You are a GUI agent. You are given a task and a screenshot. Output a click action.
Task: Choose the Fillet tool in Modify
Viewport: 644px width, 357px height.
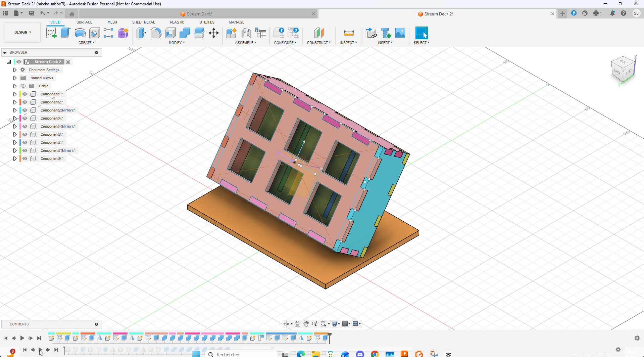pos(156,33)
